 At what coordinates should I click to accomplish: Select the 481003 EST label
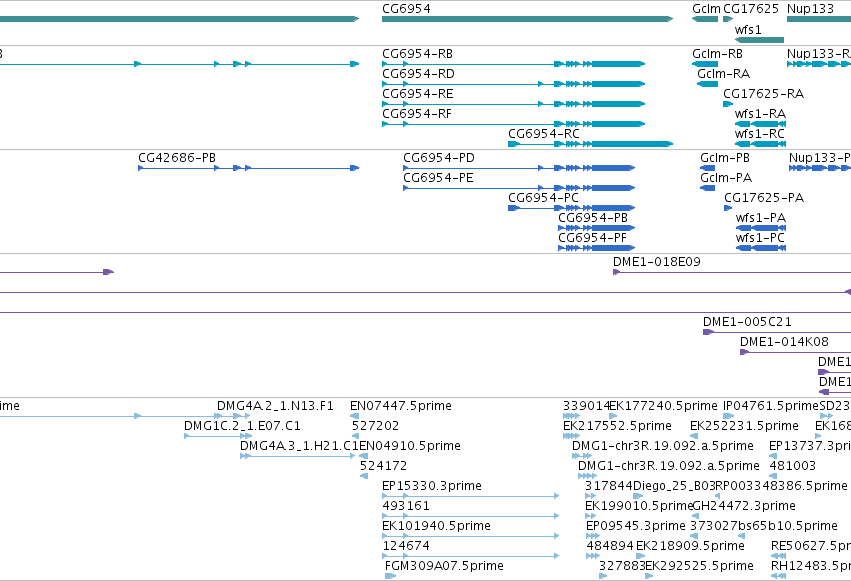coord(792,467)
